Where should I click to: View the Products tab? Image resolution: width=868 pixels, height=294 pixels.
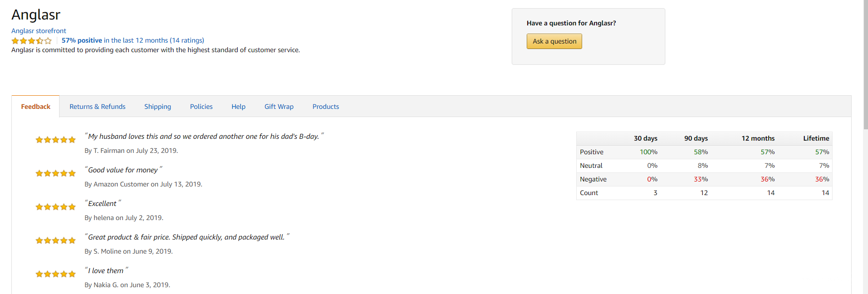coord(325,107)
